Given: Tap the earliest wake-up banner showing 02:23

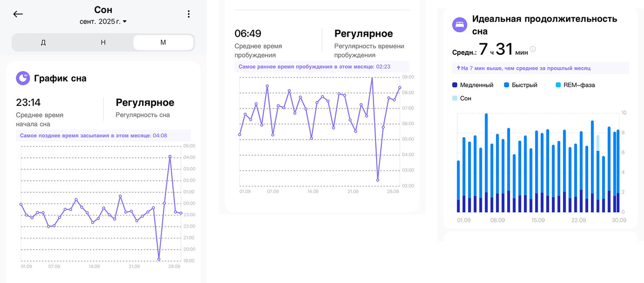Looking at the screenshot, I should point(322,67).
